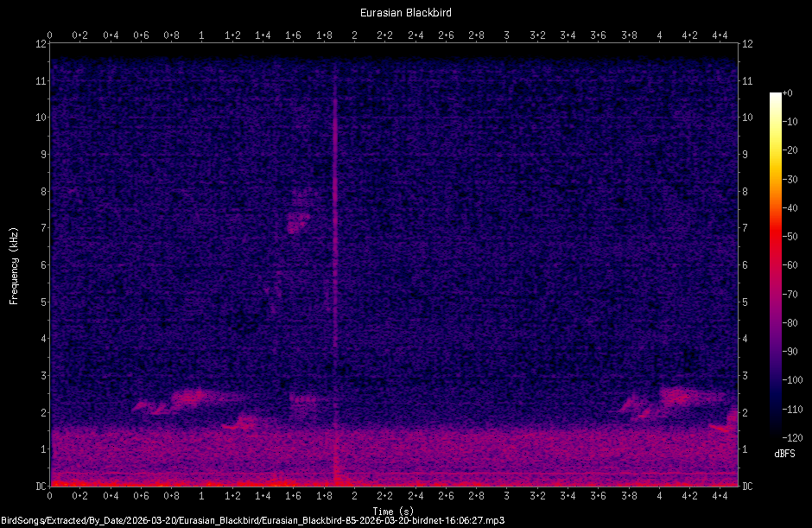This screenshot has width=812, height=528.
Task: Click the 7 kHz harmonic blob at 1.6 seconds
Action: pyautogui.click(x=297, y=225)
